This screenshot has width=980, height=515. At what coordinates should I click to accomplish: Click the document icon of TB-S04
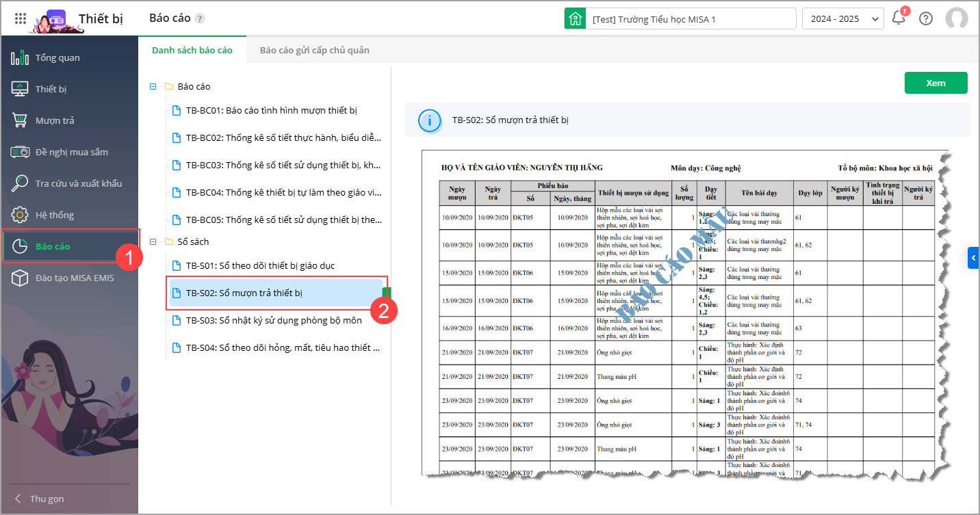[x=176, y=347]
